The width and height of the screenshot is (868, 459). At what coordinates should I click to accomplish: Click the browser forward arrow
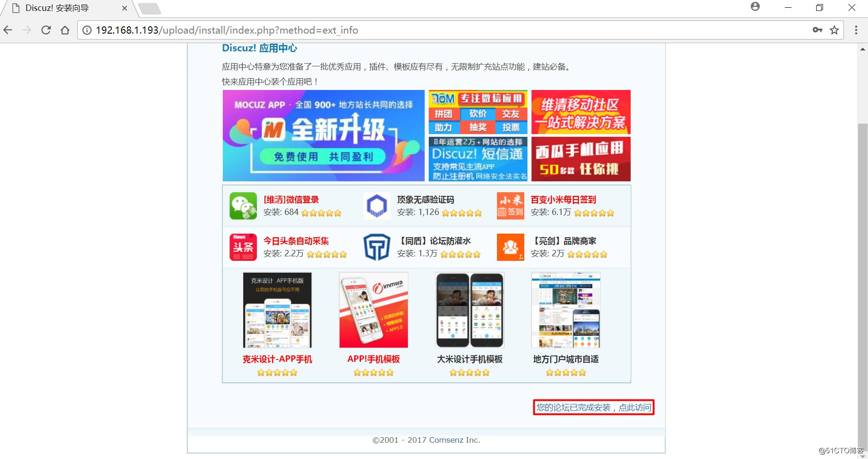27,30
